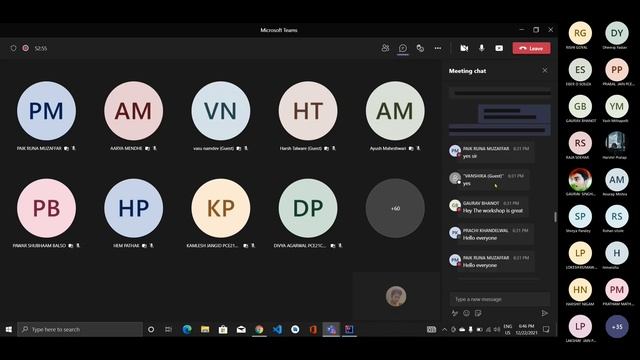
Task: Click in the Type a new message field
Action: click(500, 299)
